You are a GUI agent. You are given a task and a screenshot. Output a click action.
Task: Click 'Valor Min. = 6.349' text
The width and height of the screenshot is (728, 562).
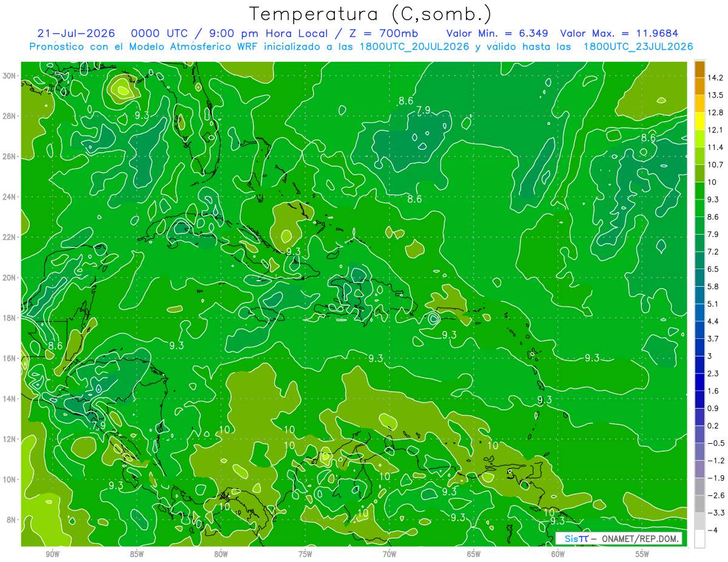point(497,33)
